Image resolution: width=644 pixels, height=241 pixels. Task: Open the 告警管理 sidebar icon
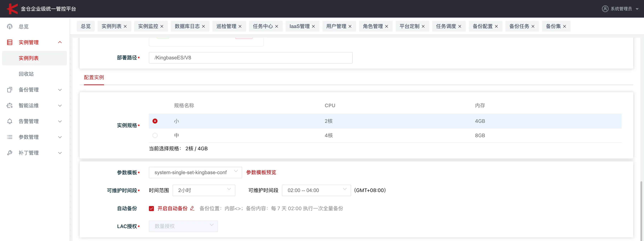(x=10, y=121)
